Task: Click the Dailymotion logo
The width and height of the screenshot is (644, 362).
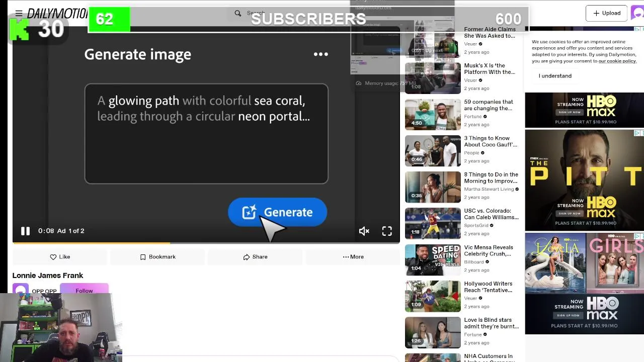Action: click(58, 13)
